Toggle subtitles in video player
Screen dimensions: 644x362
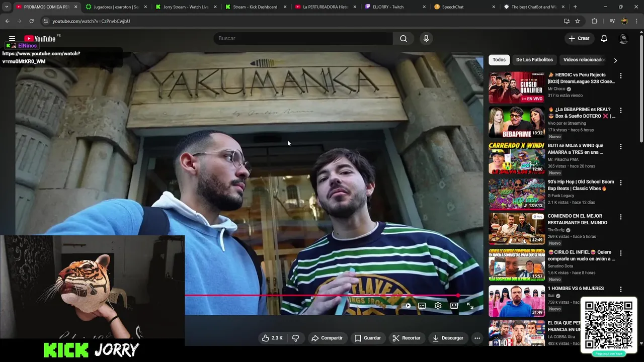click(x=422, y=306)
